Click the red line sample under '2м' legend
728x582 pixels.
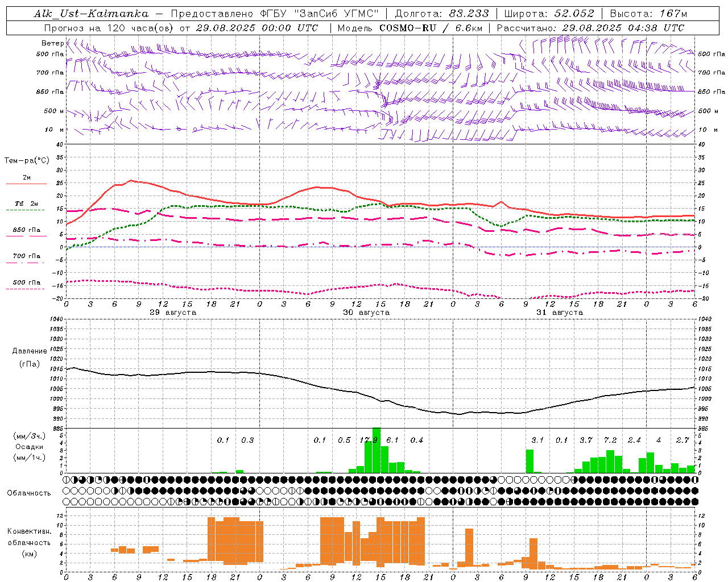[x=26, y=184]
